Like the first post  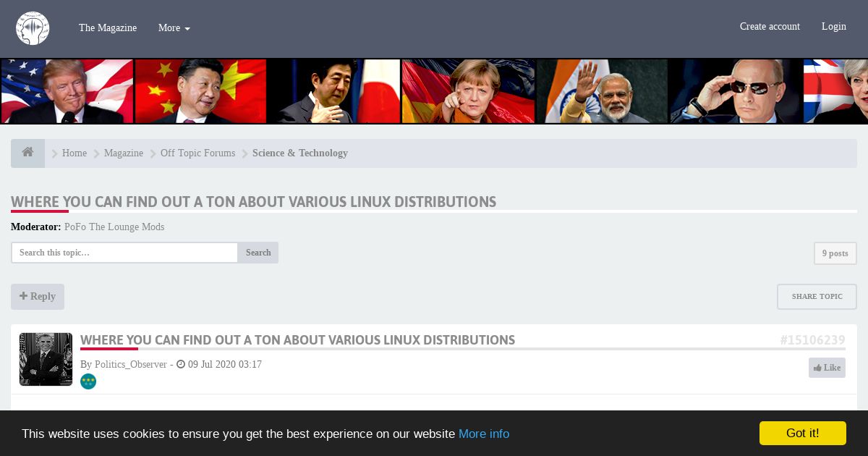tap(827, 368)
